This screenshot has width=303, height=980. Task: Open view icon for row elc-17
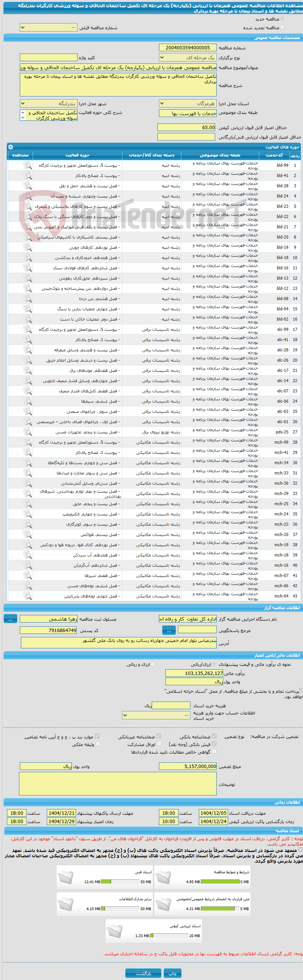[27, 371]
